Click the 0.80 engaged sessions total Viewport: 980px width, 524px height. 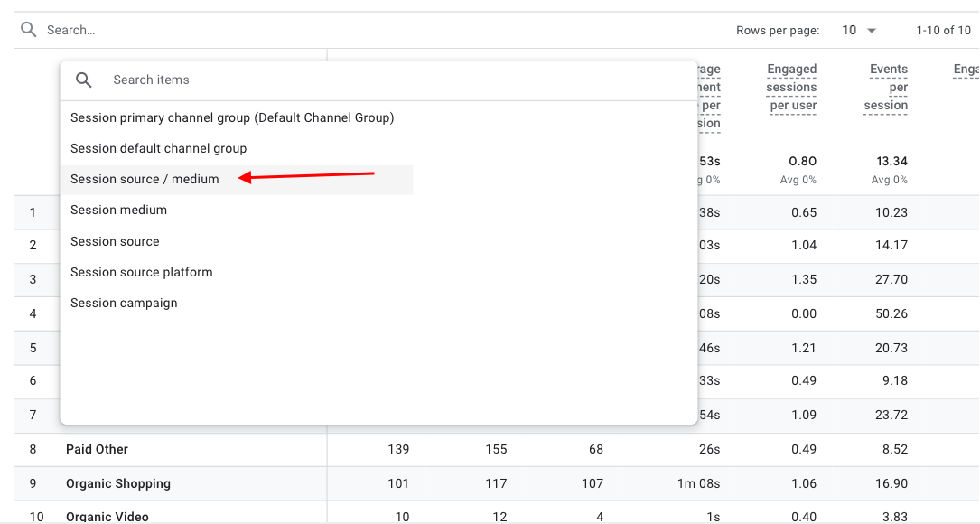(802, 161)
